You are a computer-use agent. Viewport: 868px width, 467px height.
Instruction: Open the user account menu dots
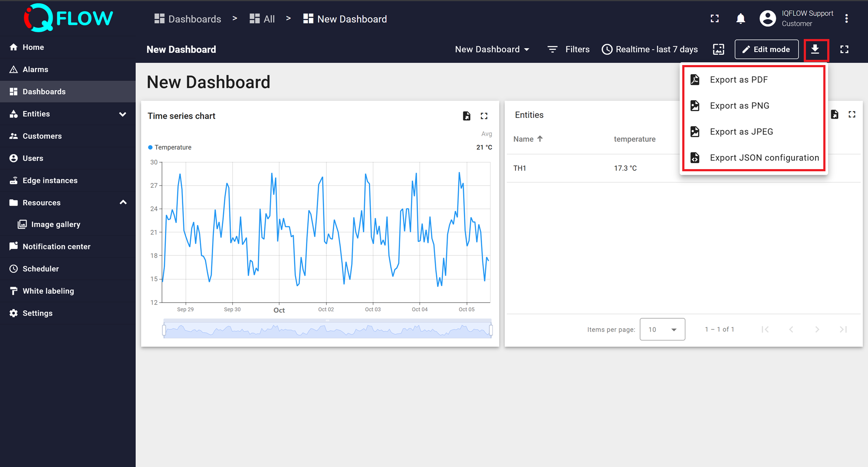[x=846, y=19]
